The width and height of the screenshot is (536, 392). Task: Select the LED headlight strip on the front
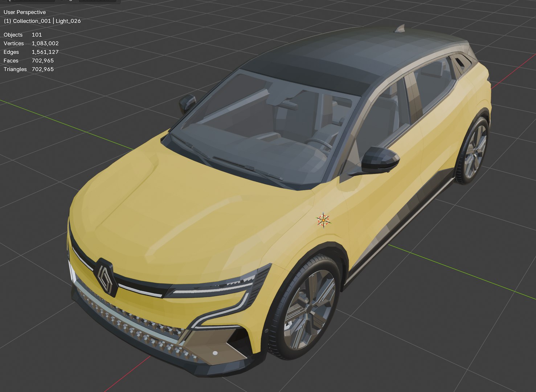[x=214, y=289]
